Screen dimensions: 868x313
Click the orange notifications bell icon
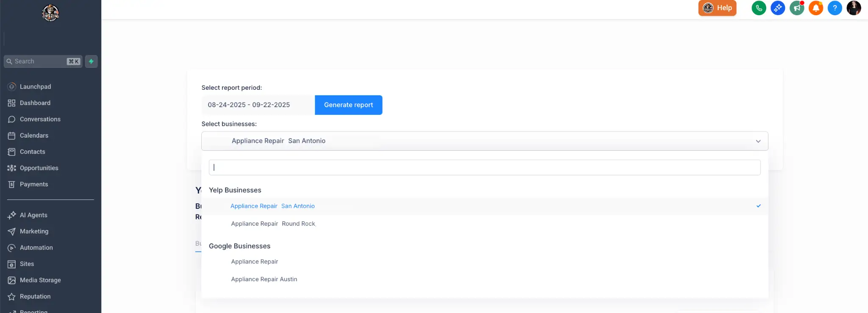pos(815,8)
